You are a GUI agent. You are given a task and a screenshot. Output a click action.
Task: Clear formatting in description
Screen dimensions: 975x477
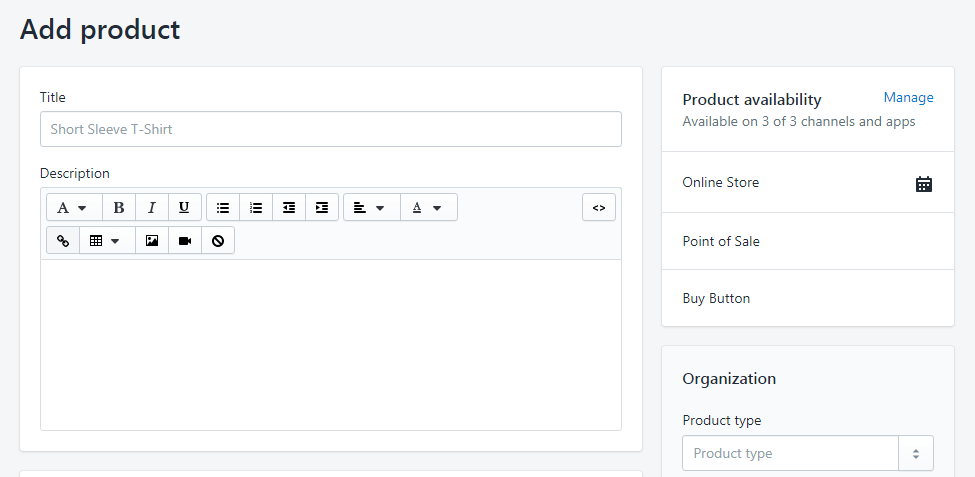218,241
